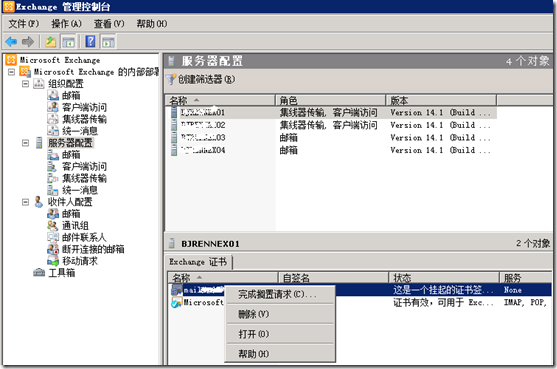This screenshot has height=369, width=557.
Task: Choose 完成搁置请求(C)... from context menu
Action: pyautogui.click(x=280, y=294)
